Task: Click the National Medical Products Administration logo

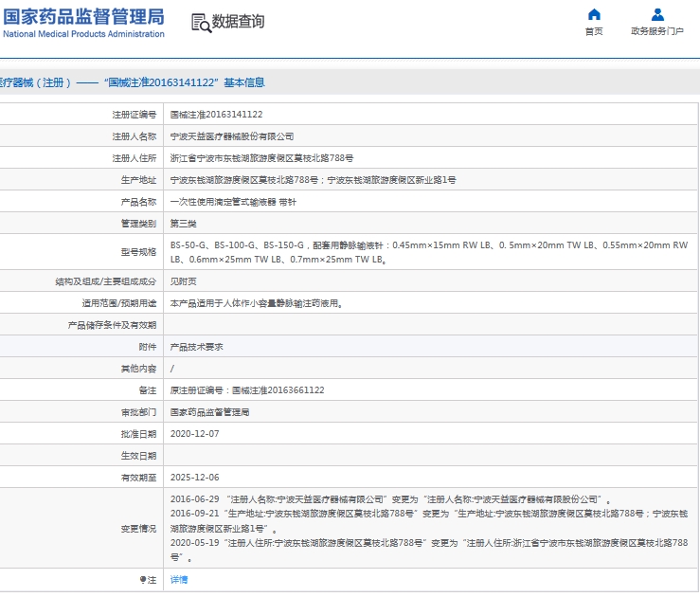Action: 83,23
